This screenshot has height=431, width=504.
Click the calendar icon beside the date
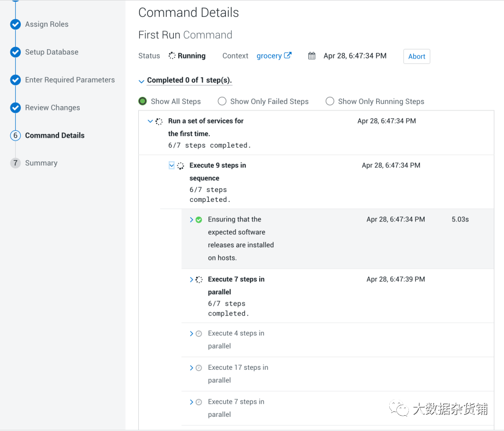[x=312, y=56]
